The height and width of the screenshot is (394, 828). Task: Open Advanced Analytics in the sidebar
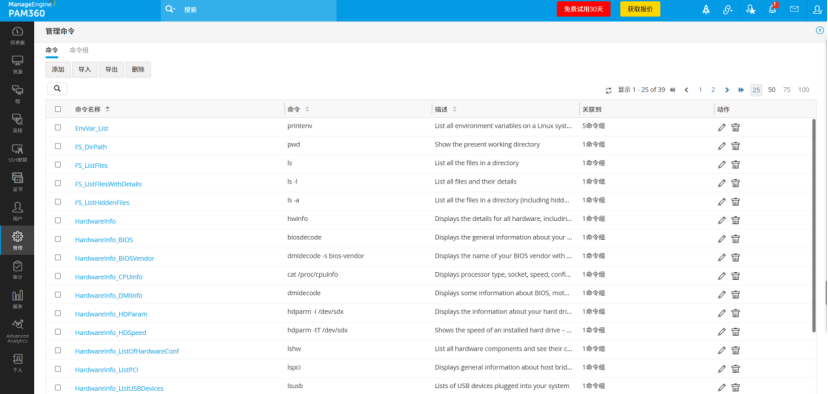coord(17,331)
